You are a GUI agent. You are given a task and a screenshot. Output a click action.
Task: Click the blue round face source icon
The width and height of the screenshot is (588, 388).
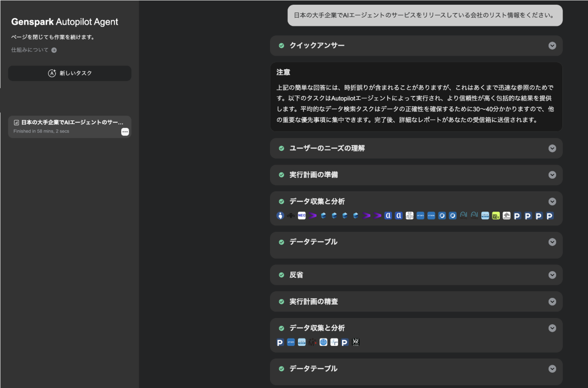point(323,342)
